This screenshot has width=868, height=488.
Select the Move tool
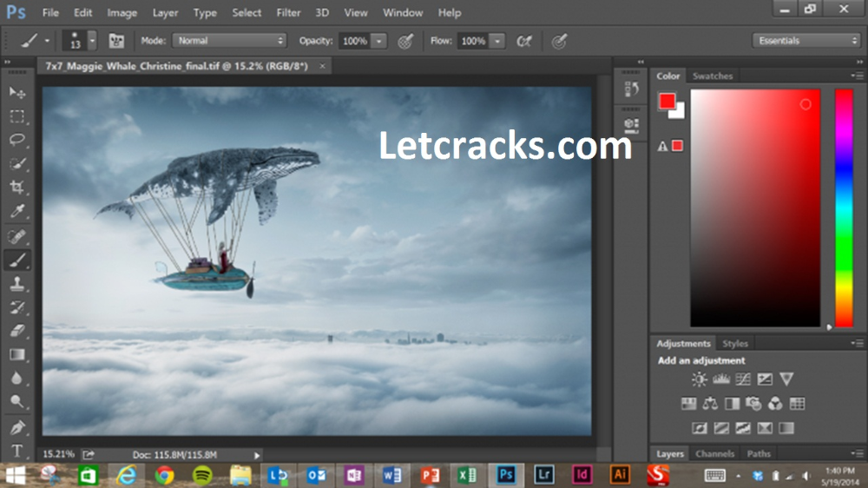16,92
